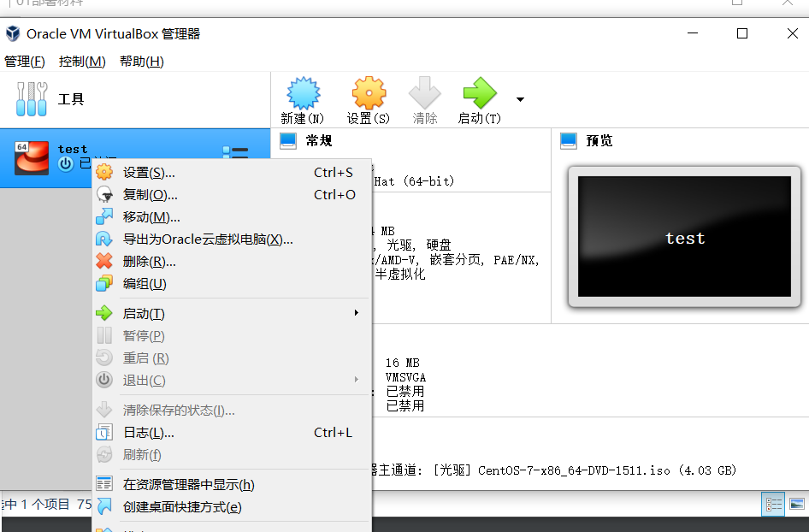The height and width of the screenshot is (532, 809).
Task: Open the Help (帮助) menu
Action: pos(141,62)
